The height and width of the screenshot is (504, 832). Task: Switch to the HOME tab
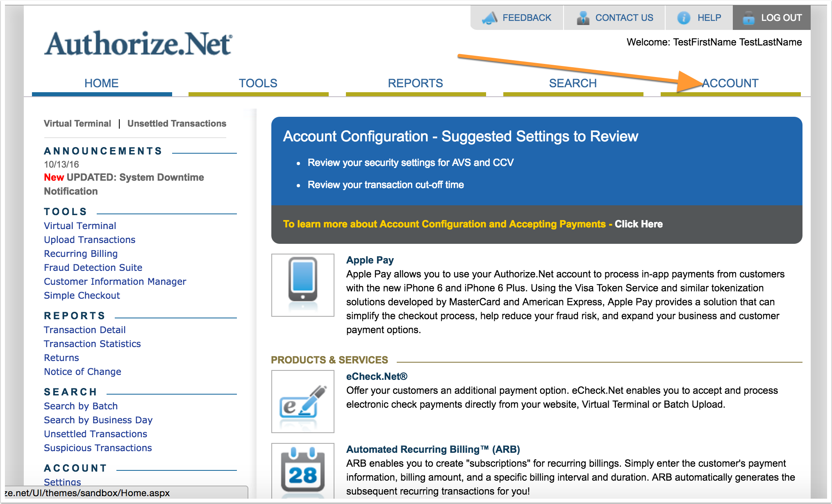click(102, 83)
